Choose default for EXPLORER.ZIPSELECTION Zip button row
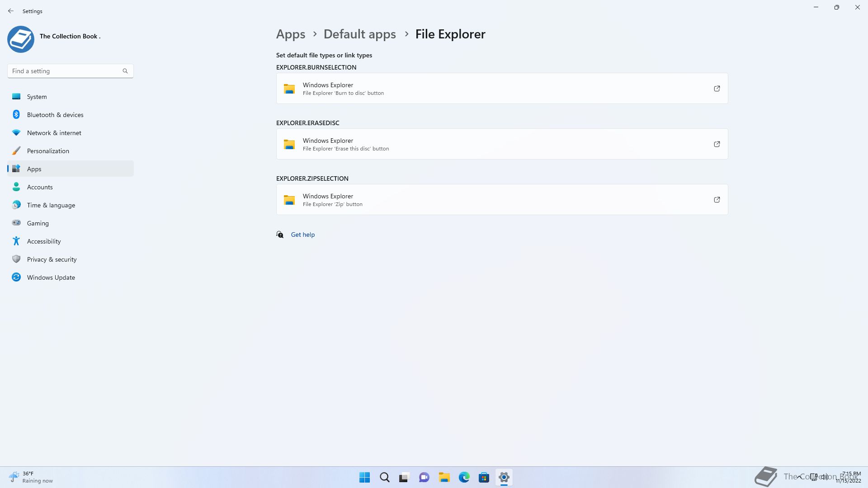 pyautogui.click(x=502, y=200)
